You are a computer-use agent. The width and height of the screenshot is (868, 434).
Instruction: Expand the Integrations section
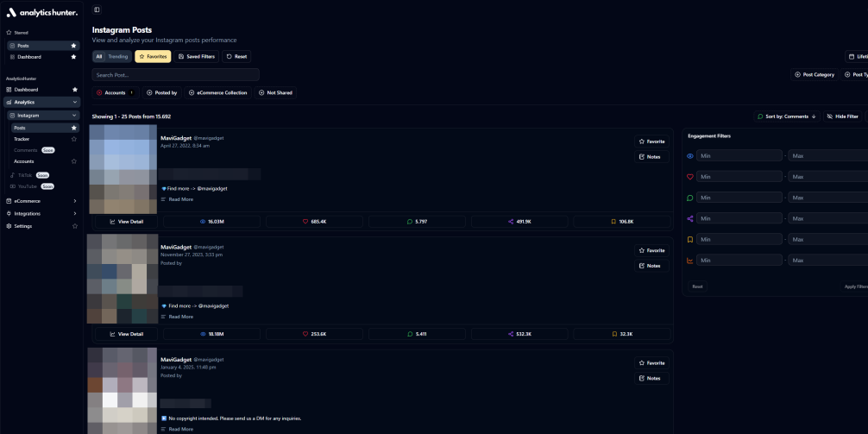click(x=42, y=214)
